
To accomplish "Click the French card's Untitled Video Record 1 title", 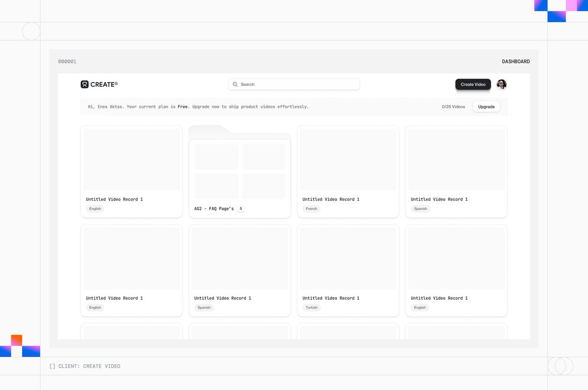I will point(331,199).
